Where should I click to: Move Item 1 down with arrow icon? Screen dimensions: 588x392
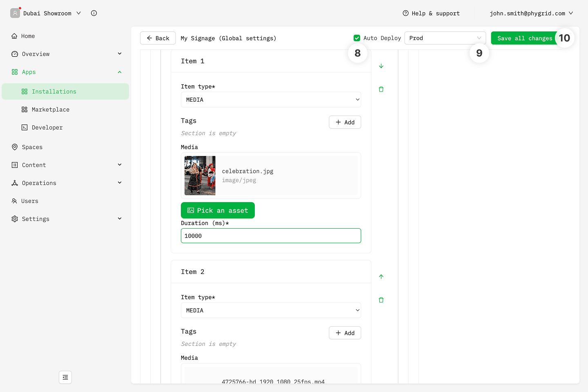pyautogui.click(x=381, y=66)
